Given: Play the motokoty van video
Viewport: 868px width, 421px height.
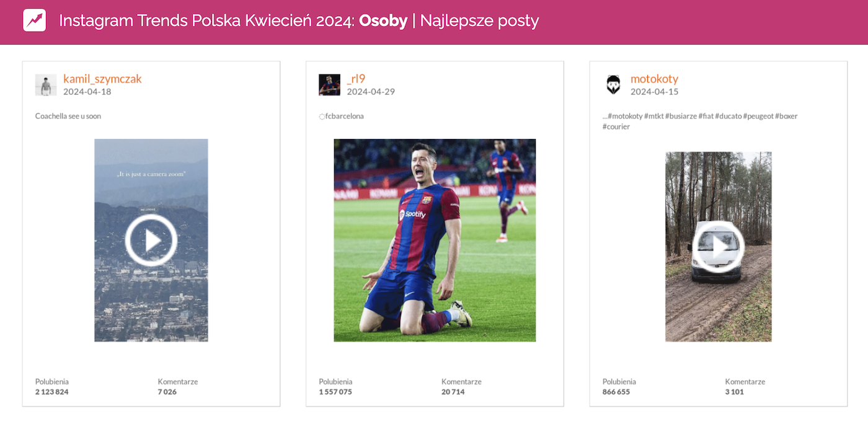Looking at the screenshot, I should (x=719, y=247).
